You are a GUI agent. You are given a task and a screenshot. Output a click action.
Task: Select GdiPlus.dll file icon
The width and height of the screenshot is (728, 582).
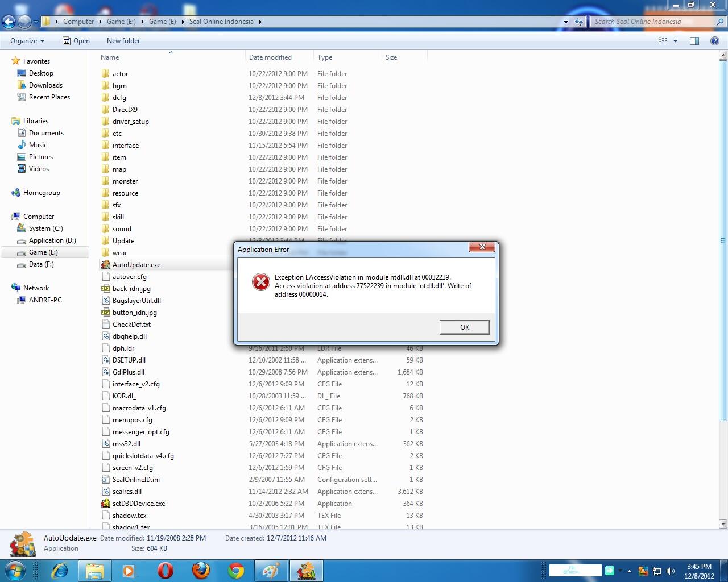[x=105, y=372]
